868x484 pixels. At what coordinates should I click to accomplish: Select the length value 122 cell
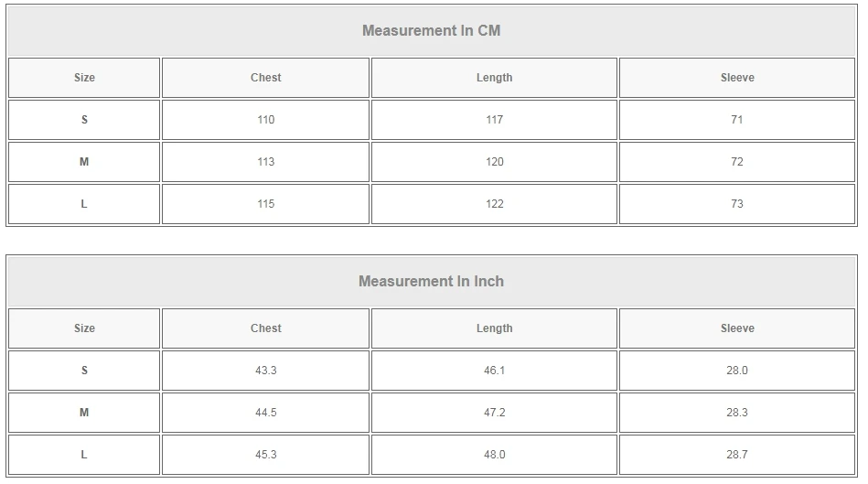495,204
